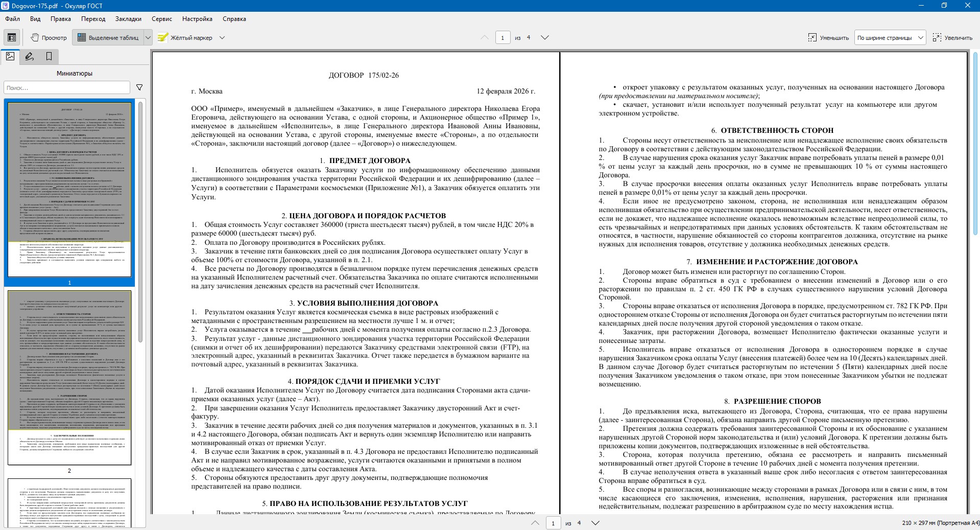Switch to annotations pencil sidebar tab
This screenshot has height=530, width=980.
click(30, 56)
